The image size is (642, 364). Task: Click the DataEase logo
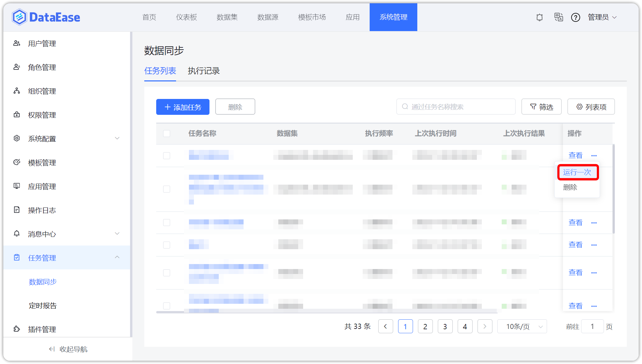coord(46,17)
